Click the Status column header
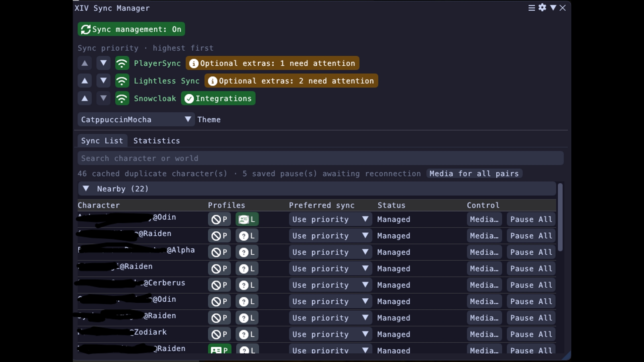 (x=391, y=205)
